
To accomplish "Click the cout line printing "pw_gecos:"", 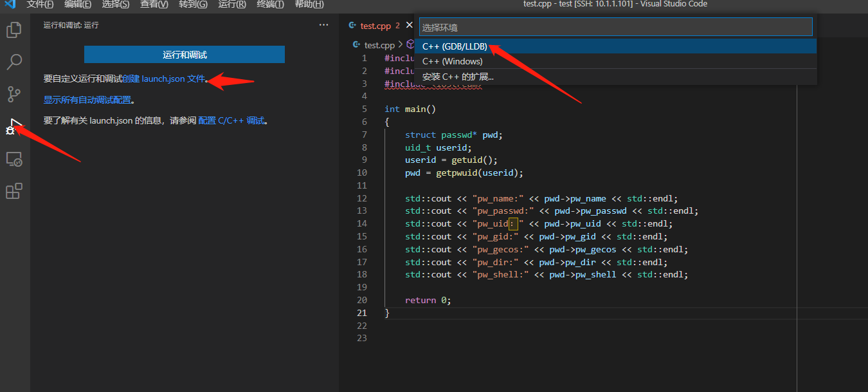I will pos(547,249).
